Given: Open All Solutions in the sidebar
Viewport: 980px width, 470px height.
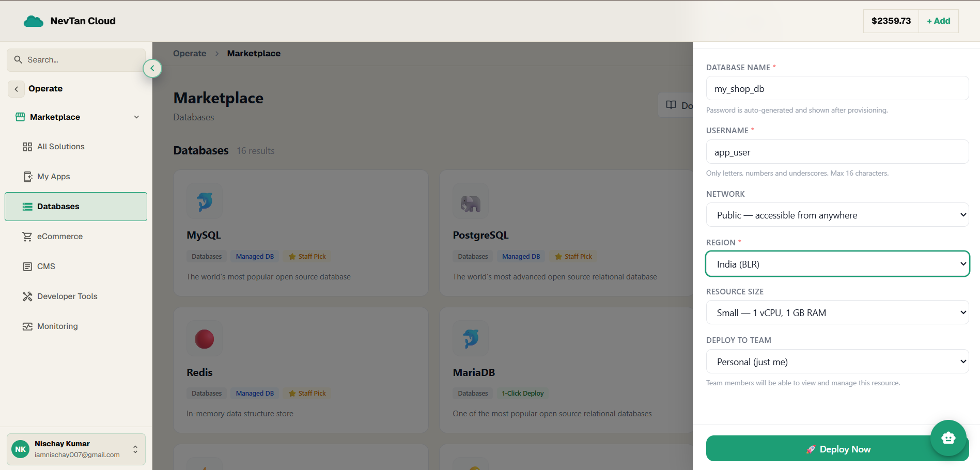Looking at the screenshot, I should (76, 147).
